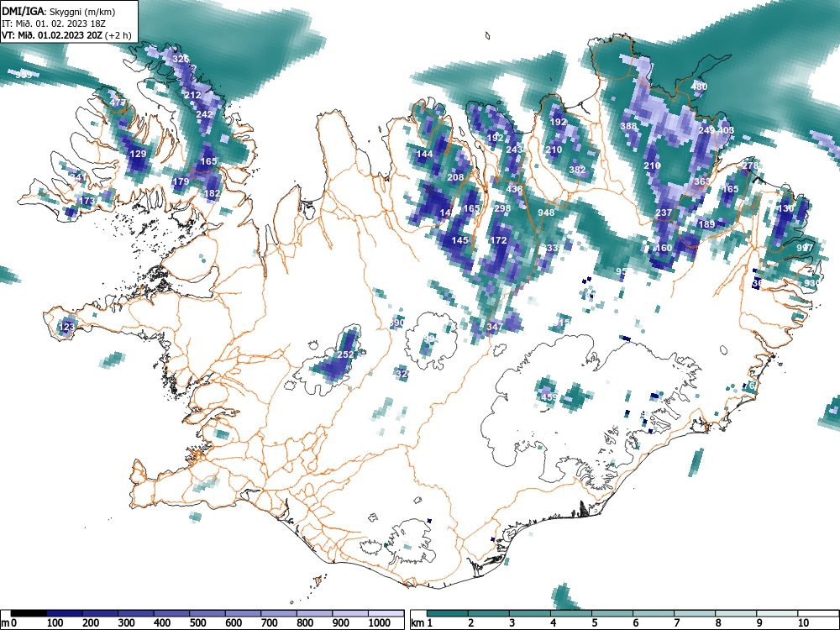The image size is (840, 630).
Task: Click the DMI/IGA Skyggni (m/km) title
Action: coord(59,11)
